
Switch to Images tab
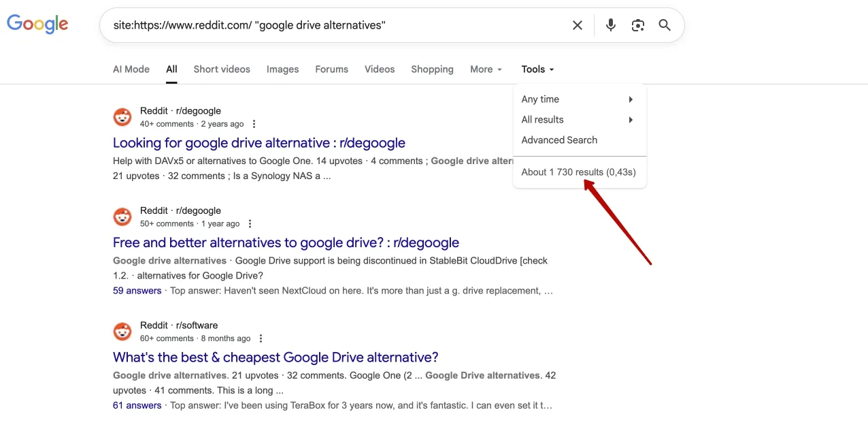click(x=283, y=69)
